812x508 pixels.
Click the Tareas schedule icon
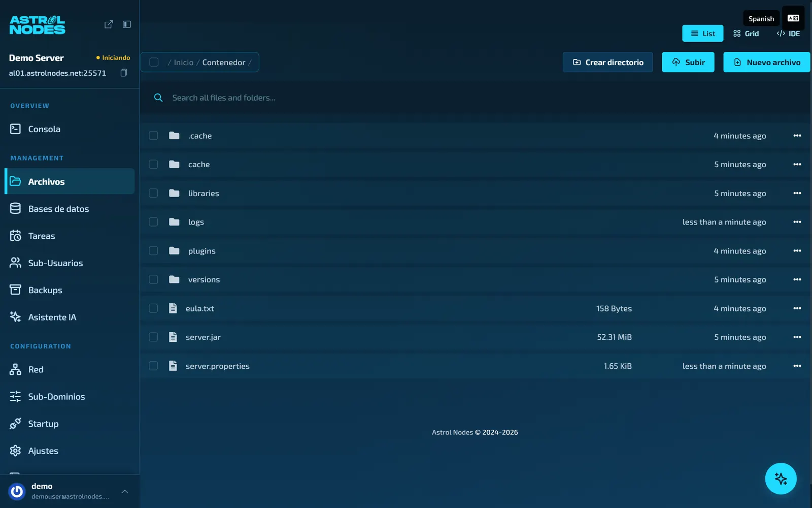tap(15, 236)
